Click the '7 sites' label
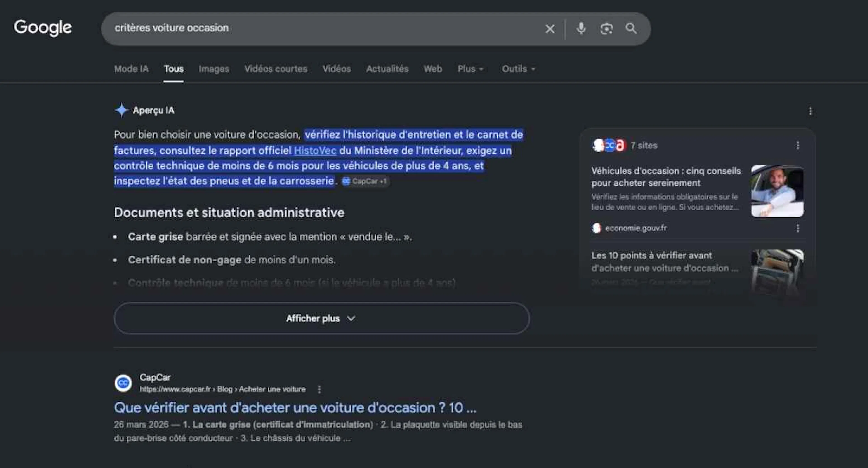868x468 pixels. coord(644,146)
